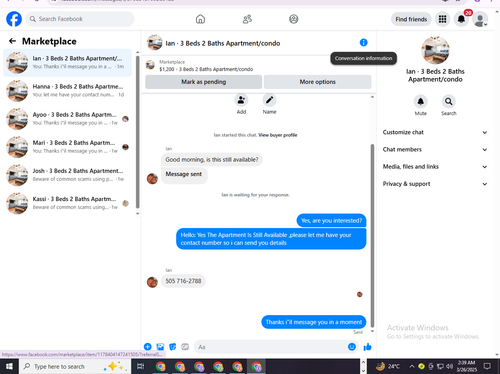Open Conversation information icon
This screenshot has width=500, height=374.
[x=363, y=43]
